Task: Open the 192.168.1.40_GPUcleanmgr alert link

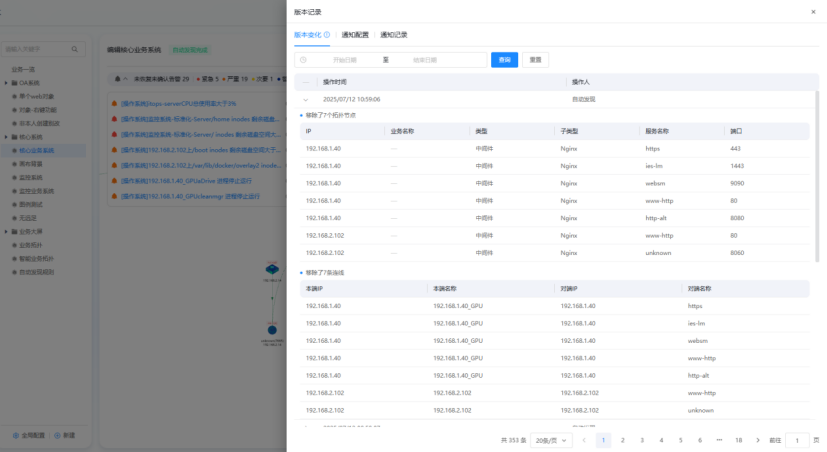Action: tap(190, 196)
